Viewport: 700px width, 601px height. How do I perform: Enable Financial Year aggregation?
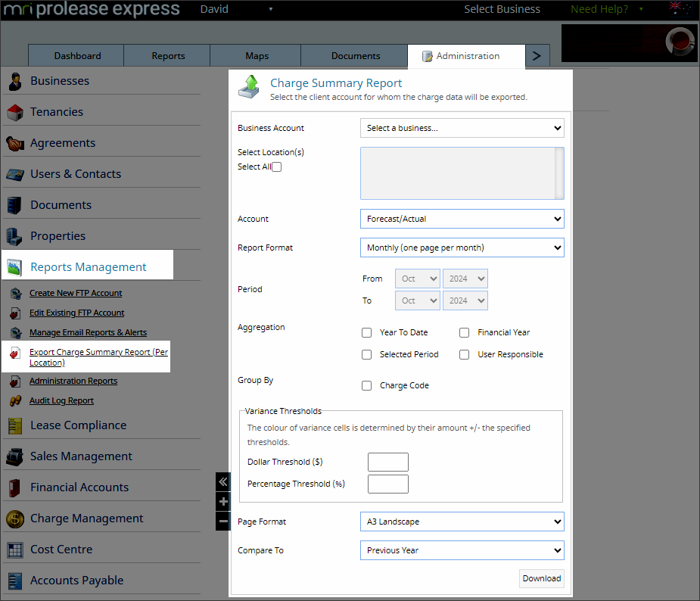[x=465, y=332]
